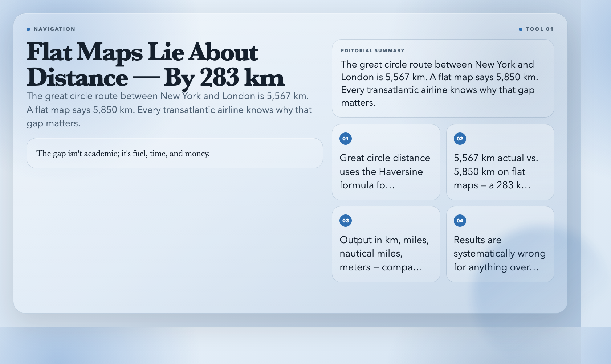Click the blue dot beside TOOL 01

point(521,29)
